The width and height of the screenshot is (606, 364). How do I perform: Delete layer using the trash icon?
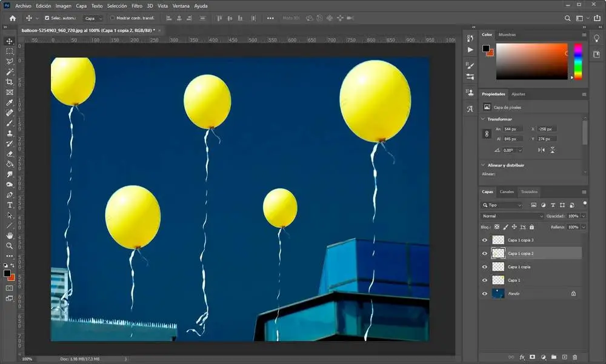[x=575, y=357]
